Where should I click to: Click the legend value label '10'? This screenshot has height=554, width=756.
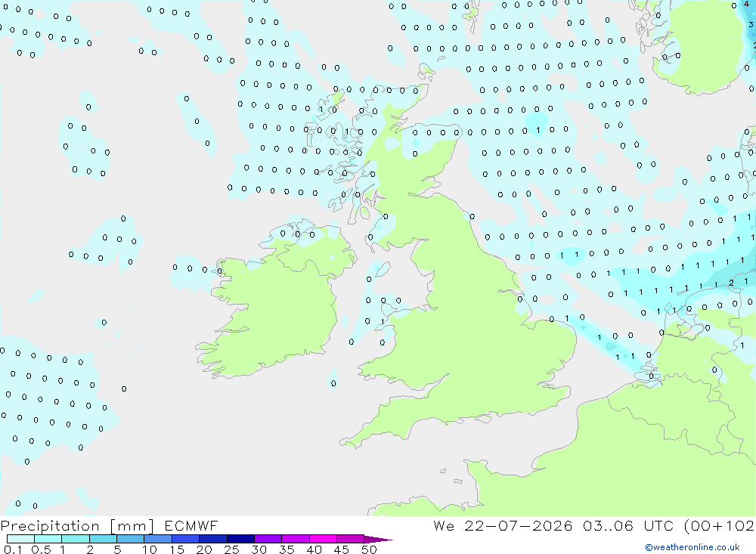[150, 549]
